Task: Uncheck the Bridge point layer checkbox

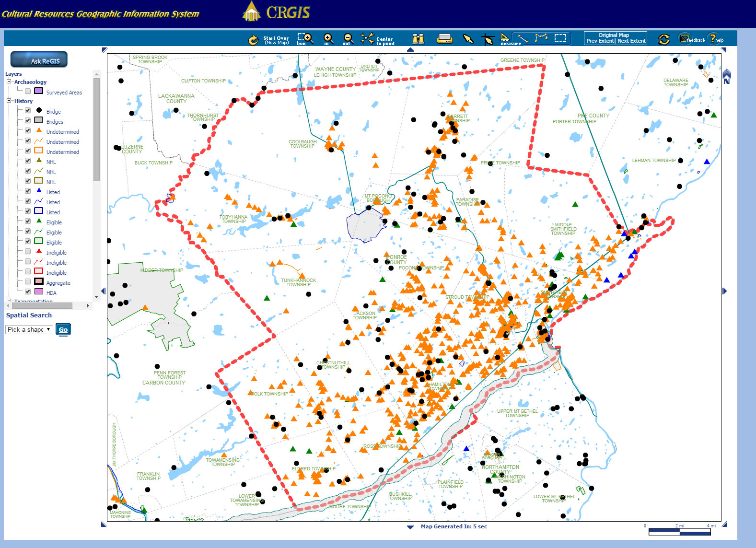Action: 28,110
